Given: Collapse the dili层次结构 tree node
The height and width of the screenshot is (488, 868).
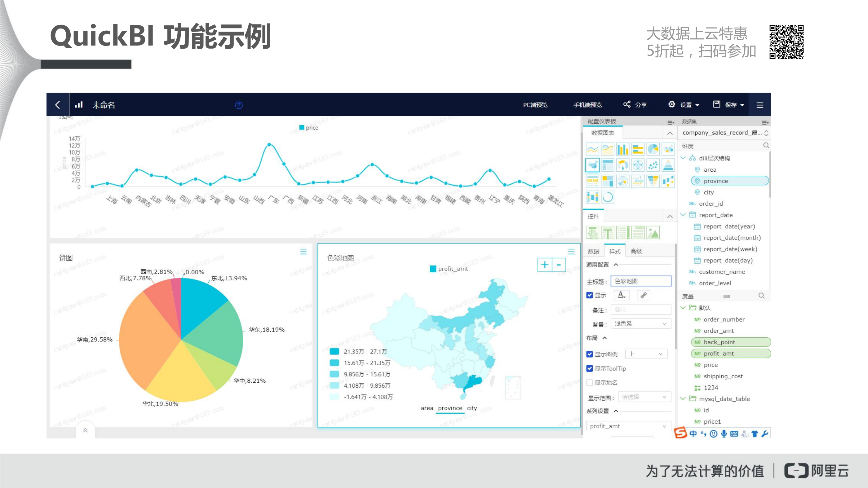Looking at the screenshot, I should [683, 158].
